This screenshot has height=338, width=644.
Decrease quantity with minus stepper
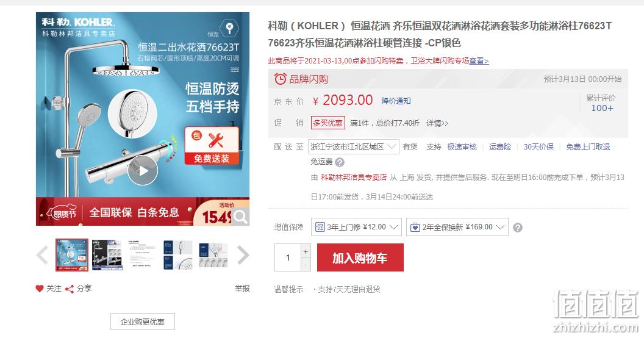click(x=306, y=265)
